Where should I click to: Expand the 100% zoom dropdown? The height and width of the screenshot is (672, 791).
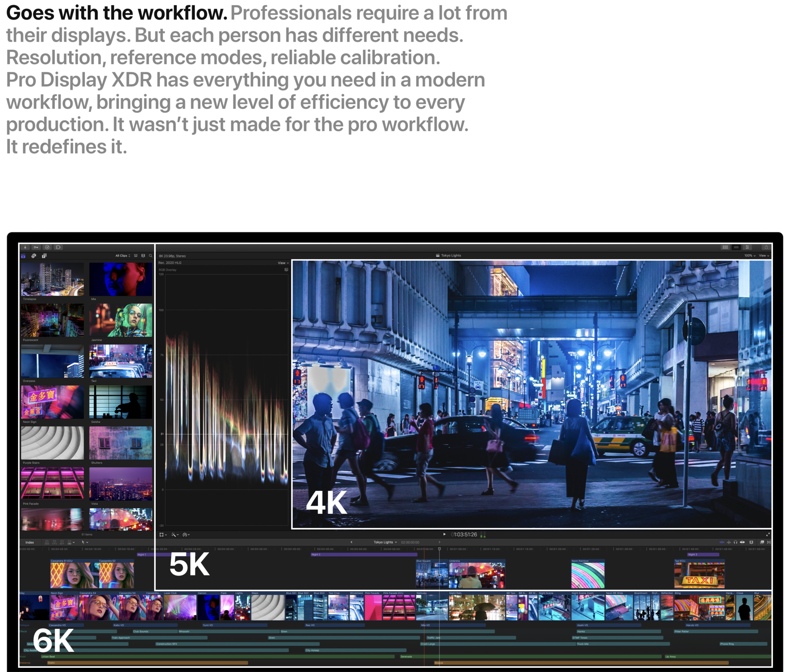click(749, 255)
